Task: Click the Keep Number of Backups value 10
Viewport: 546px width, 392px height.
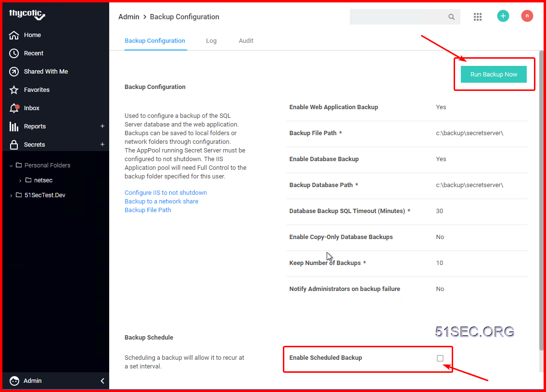Action: click(x=440, y=263)
